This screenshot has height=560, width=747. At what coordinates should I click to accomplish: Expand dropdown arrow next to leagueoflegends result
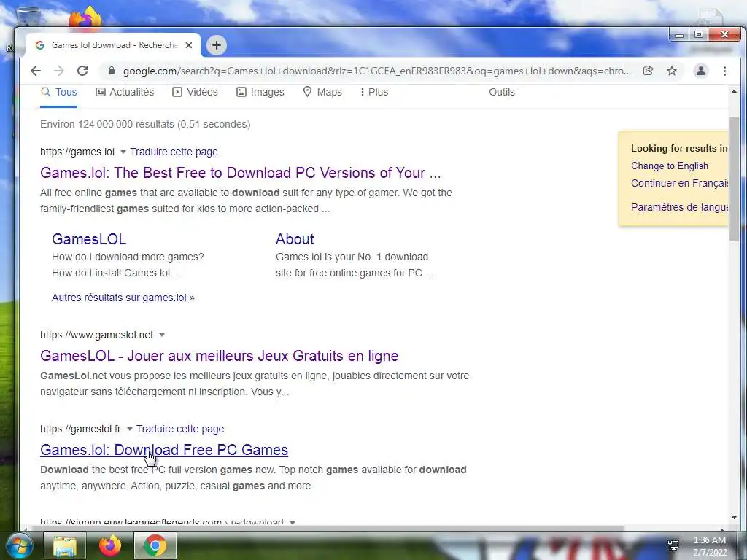[x=292, y=522]
